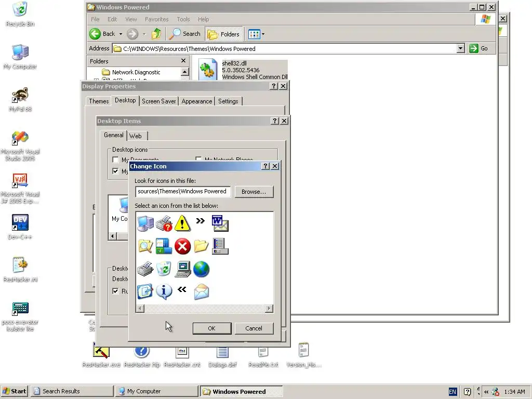
Task: Select Network Diagnostic folder in tree
Action: pos(136,72)
